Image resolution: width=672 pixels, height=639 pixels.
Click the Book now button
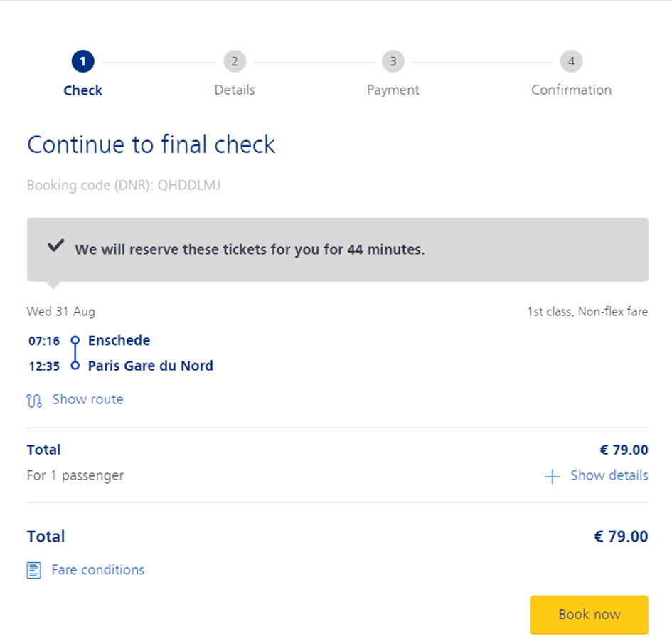click(590, 615)
